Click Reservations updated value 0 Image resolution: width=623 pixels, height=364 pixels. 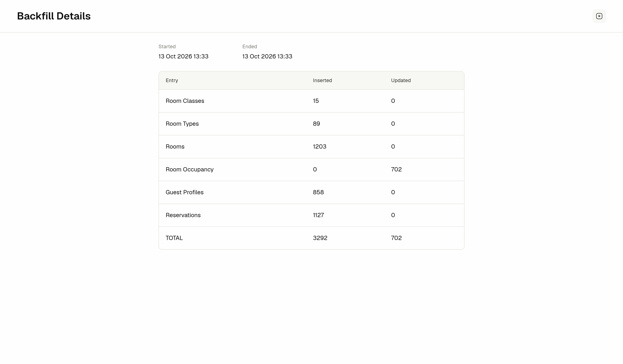(393, 215)
